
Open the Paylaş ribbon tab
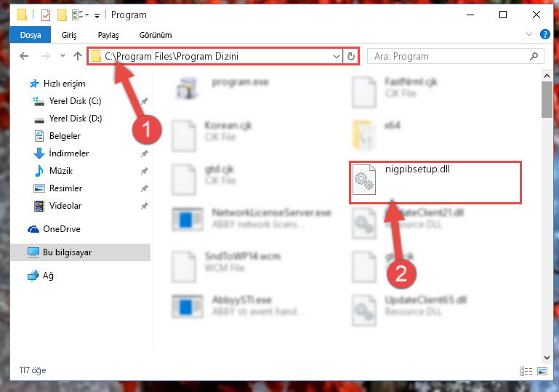108,35
